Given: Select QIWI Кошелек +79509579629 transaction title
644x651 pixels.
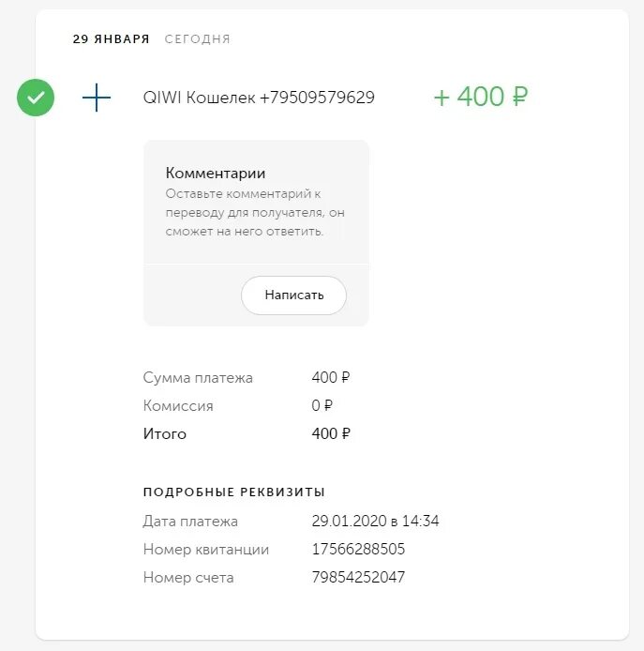Looking at the screenshot, I should coord(259,98).
